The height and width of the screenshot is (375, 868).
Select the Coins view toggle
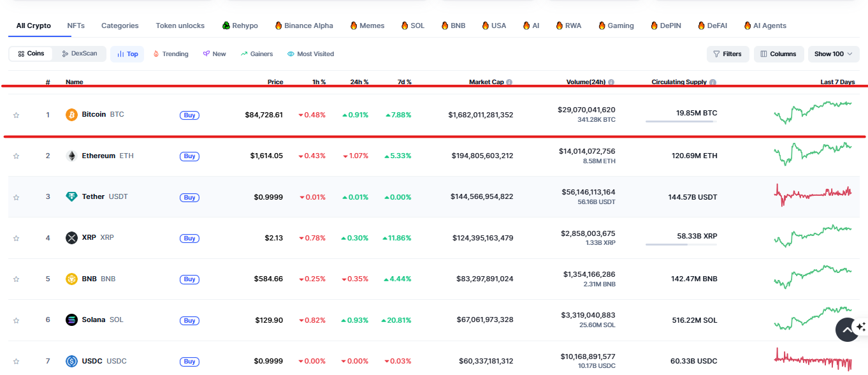pyautogui.click(x=31, y=54)
